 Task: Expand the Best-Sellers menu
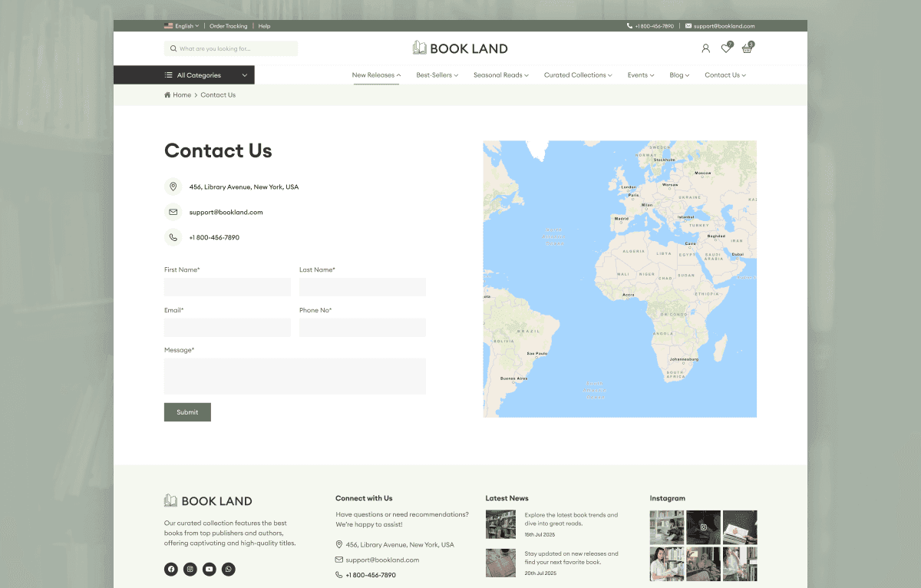click(x=437, y=75)
